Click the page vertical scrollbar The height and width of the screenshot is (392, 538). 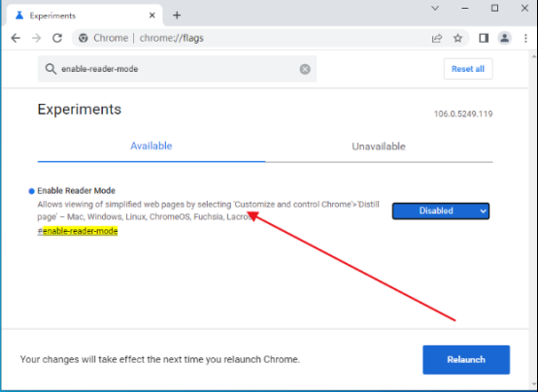(533, 219)
